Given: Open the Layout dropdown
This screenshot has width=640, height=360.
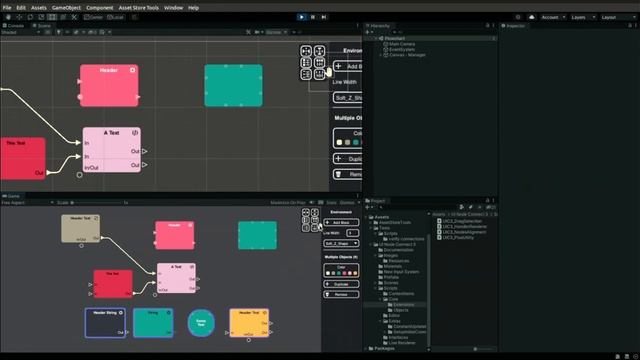Looking at the screenshot, I should click(618, 17).
